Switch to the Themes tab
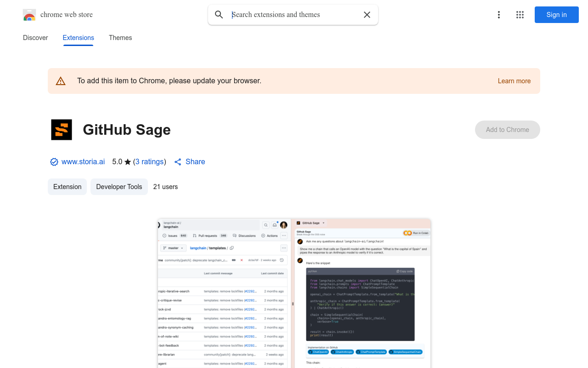The height and width of the screenshot is (368, 588). [x=120, y=38]
